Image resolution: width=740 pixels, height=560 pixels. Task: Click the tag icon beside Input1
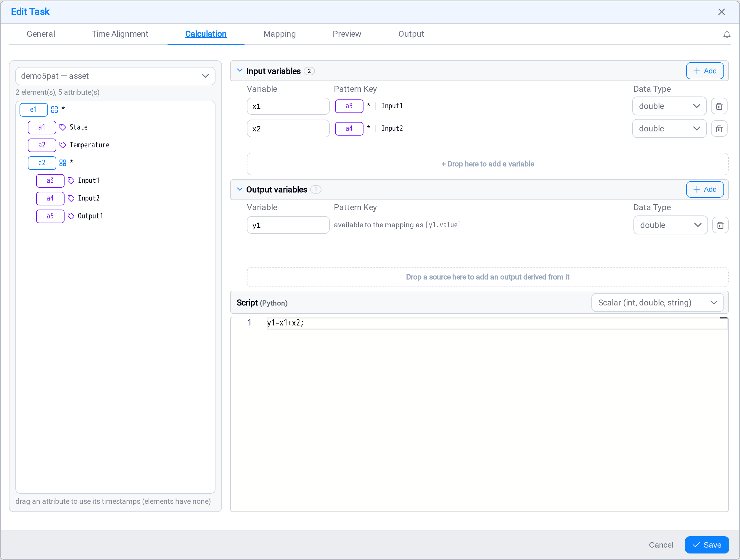click(x=71, y=181)
